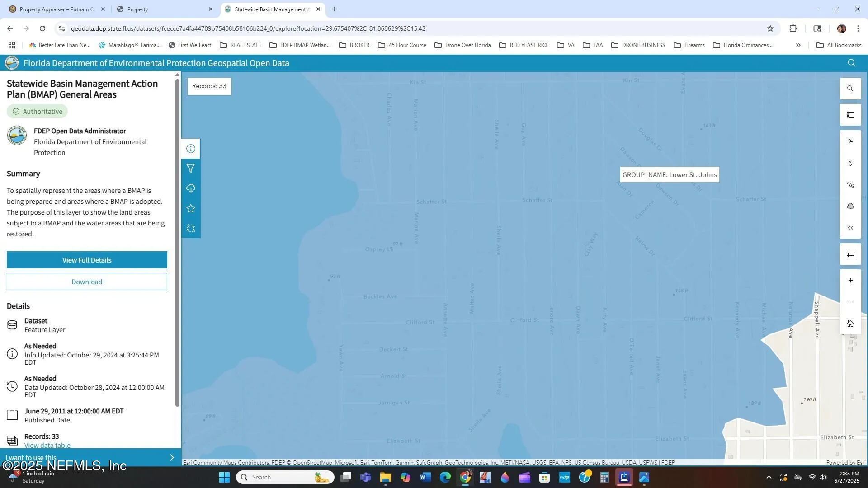
Task: Show the map legend list icon
Action: [850, 115]
